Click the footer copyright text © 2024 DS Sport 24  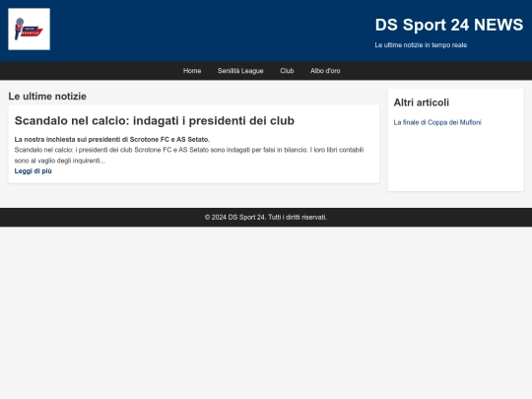click(x=266, y=217)
